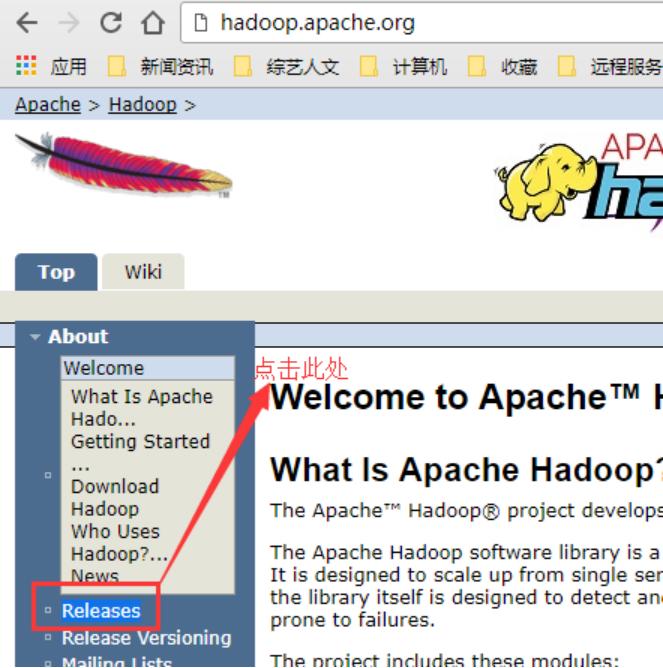Follow the Hadoop breadcrumb link
Image resolution: width=663 pixels, height=668 pixels.
[x=142, y=104]
